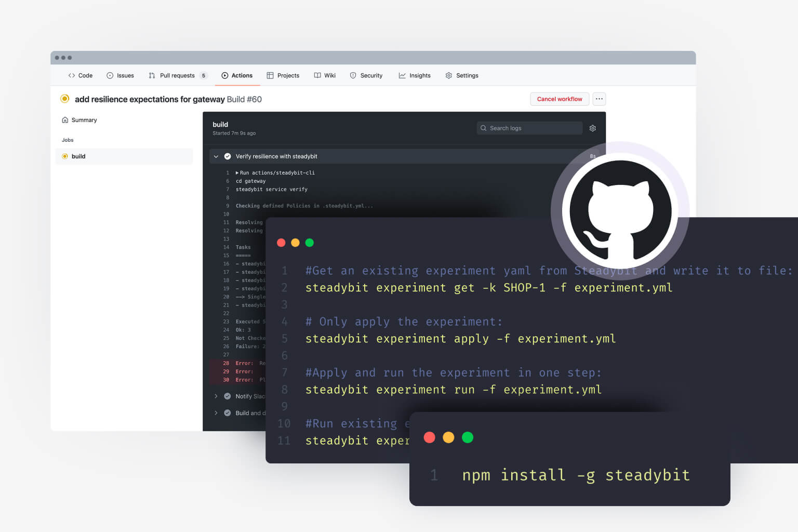The image size is (798, 532).
Task: Click the GitHub Octocat logo
Action: click(x=620, y=211)
